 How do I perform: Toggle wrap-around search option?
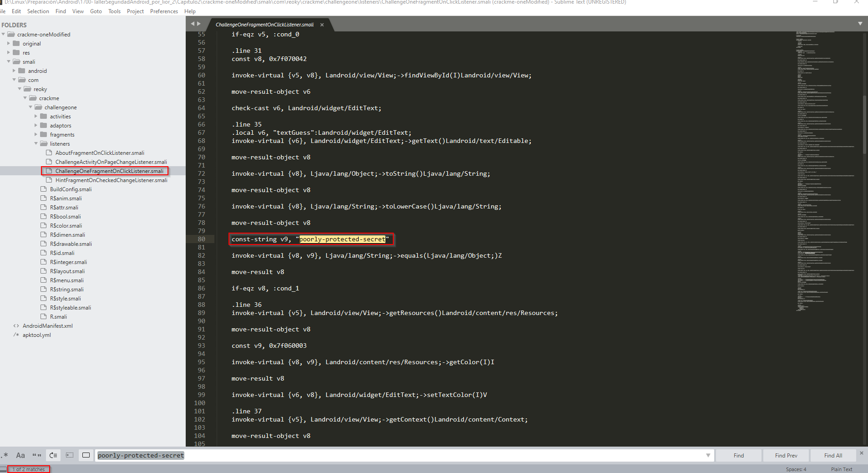point(53,455)
